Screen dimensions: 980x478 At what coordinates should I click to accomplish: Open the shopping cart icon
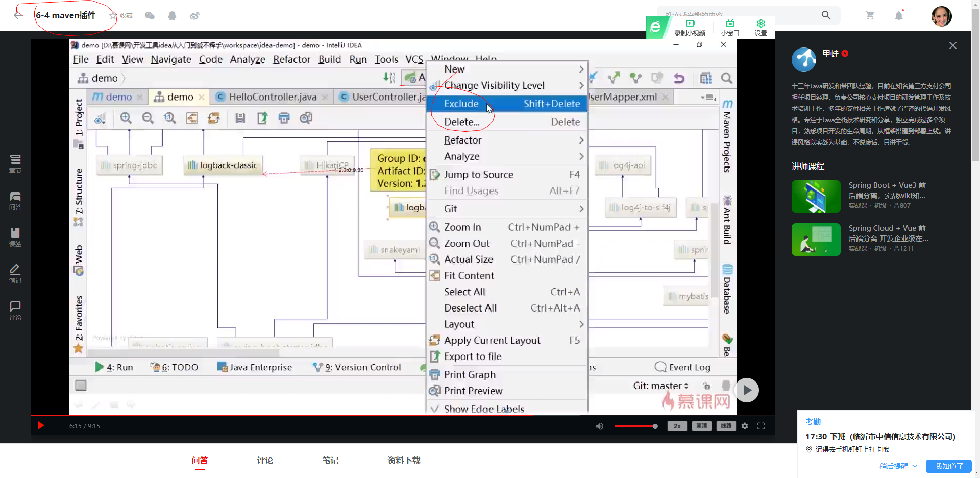[870, 15]
